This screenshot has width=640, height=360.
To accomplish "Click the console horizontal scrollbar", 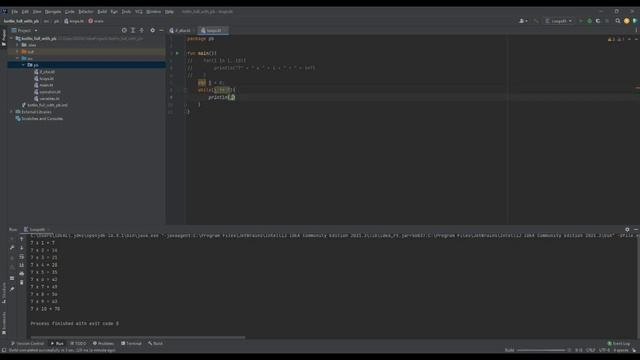I will click(138, 338).
